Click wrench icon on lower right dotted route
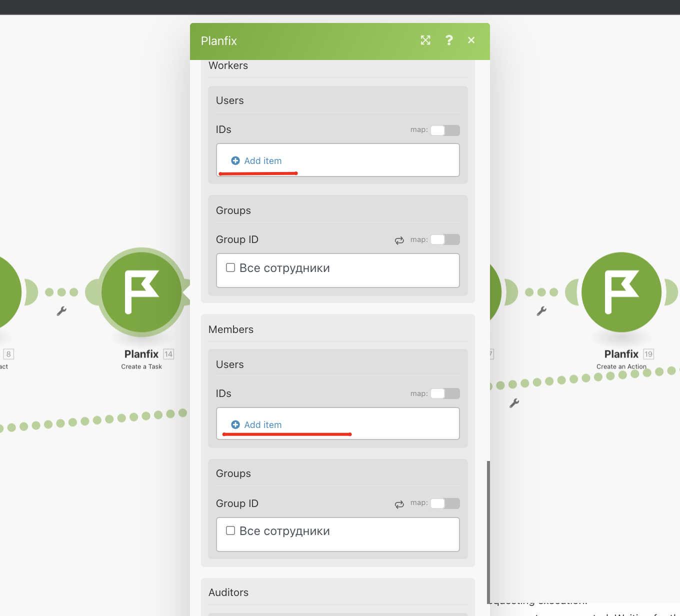The image size is (680, 616). pos(514,403)
